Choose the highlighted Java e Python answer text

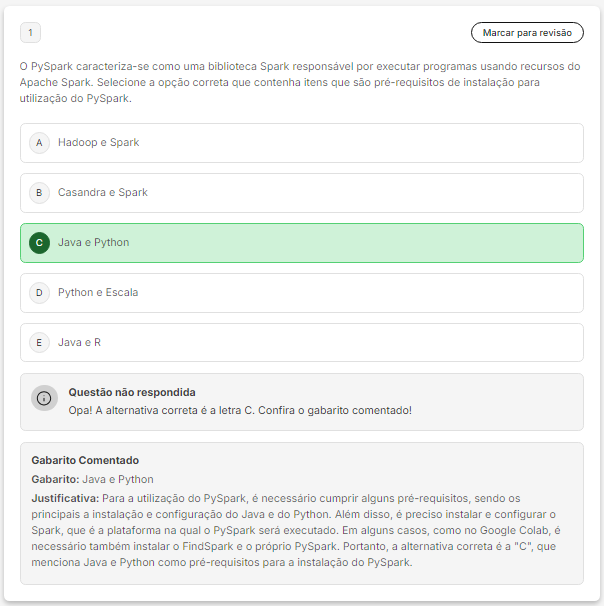(x=93, y=243)
